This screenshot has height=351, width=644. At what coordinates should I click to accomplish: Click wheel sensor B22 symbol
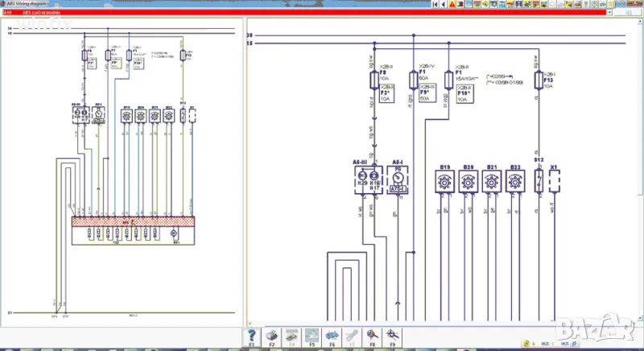[x=514, y=182]
